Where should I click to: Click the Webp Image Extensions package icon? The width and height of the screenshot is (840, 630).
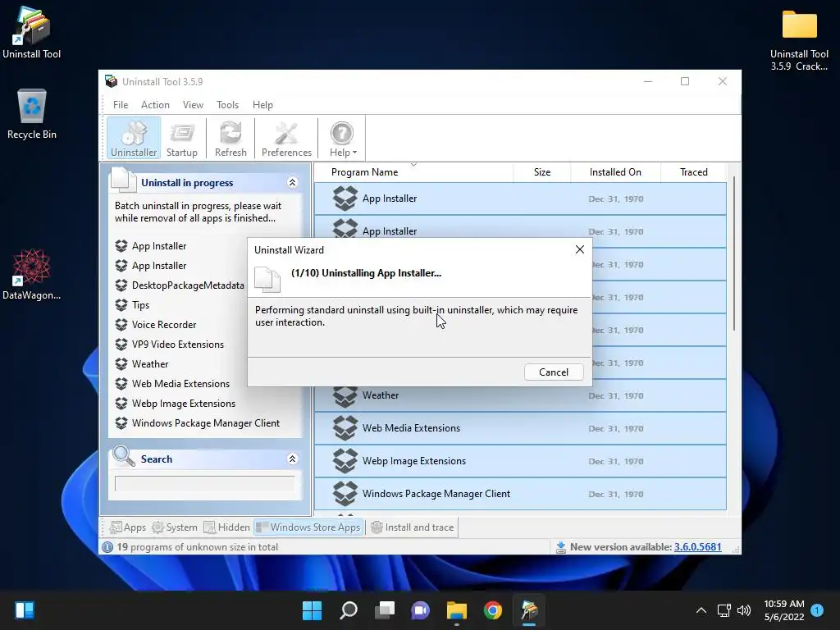pos(345,461)
